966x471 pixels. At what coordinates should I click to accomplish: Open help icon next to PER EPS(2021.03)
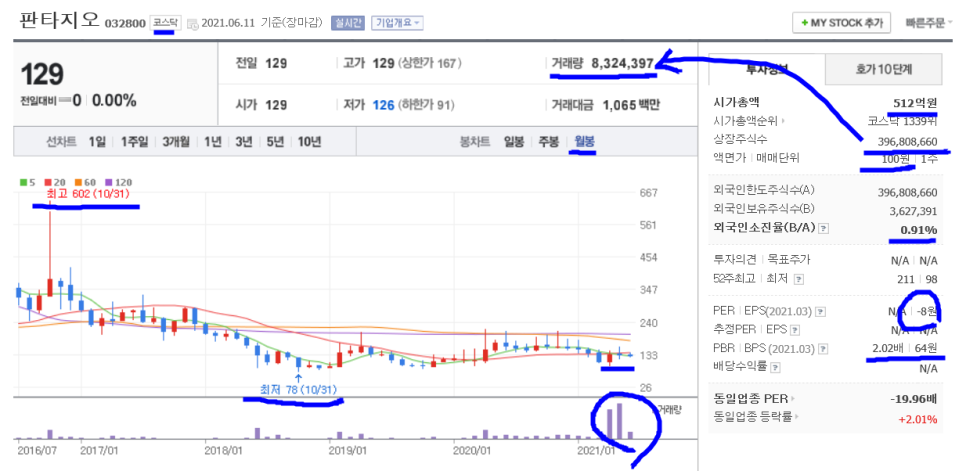[x=820, y=312]
